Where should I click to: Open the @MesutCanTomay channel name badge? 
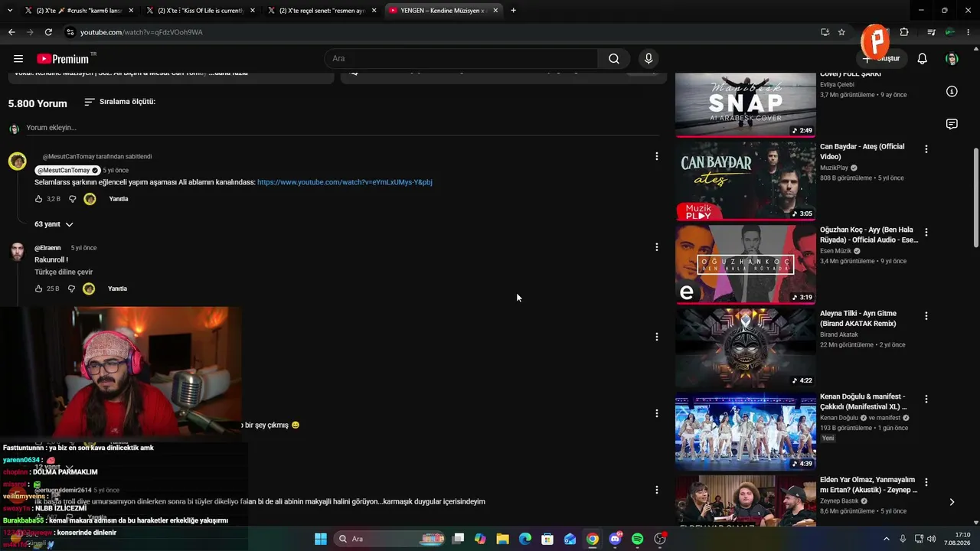pyautogui.click(x=67, y=170)
